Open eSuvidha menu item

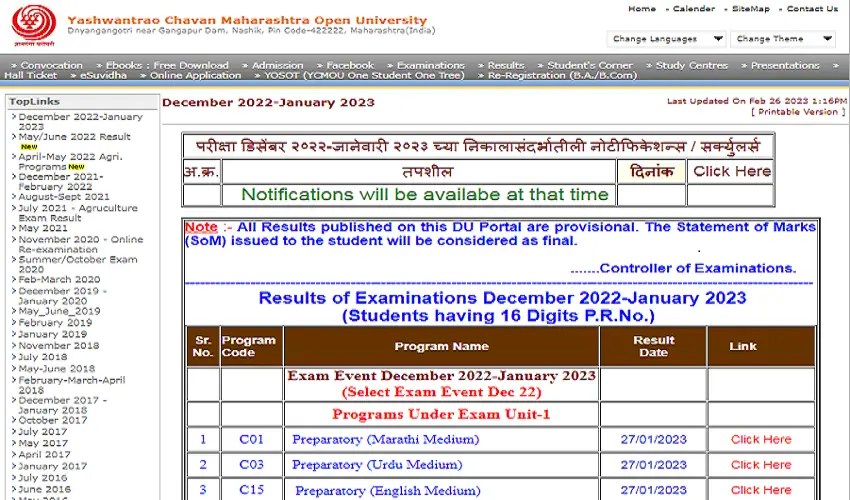point(103,75)
